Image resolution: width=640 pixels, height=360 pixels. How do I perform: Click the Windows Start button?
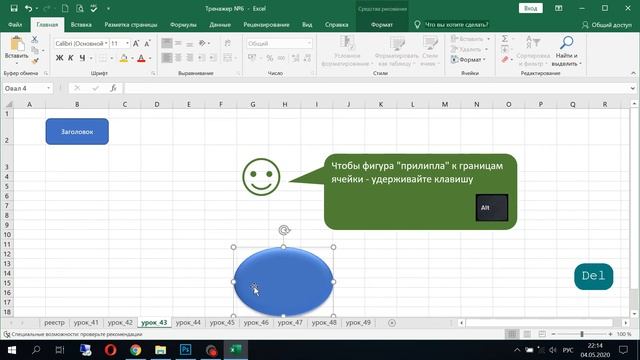(11, 350)
